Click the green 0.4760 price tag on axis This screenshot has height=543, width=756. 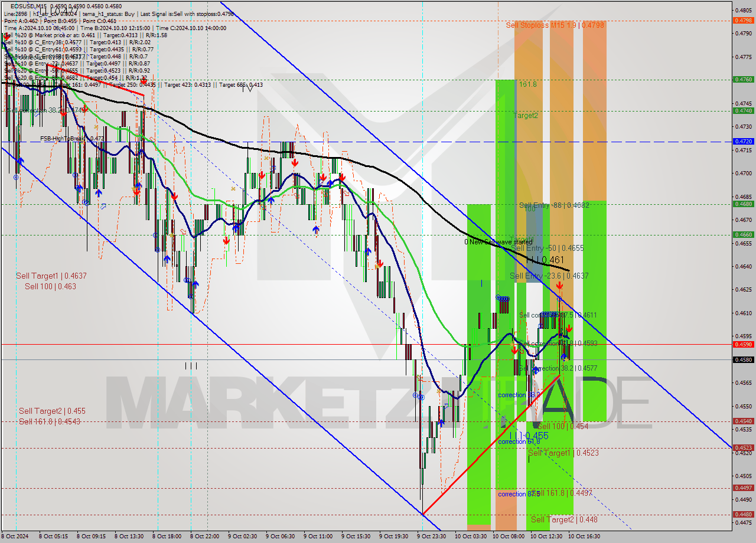pyautogui.click(x=743, y=79)
